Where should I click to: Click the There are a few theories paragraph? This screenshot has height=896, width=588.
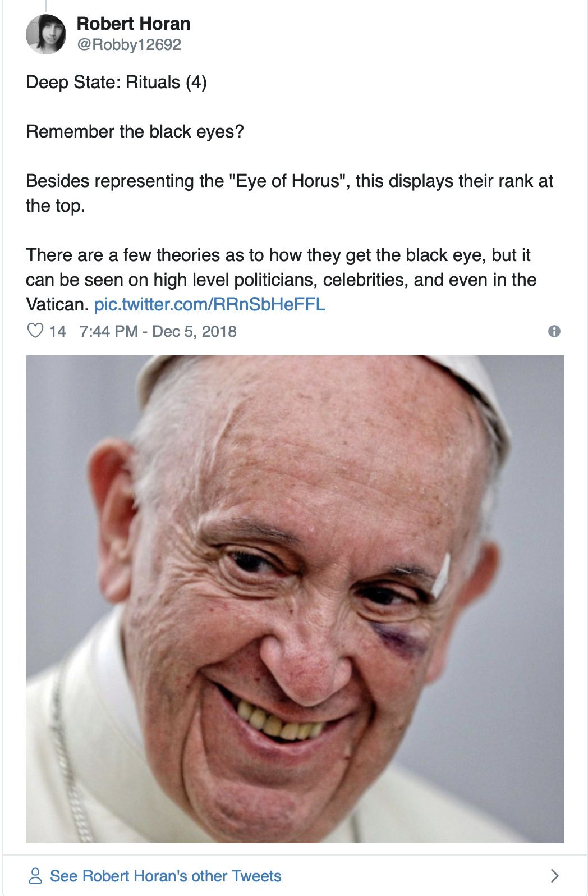(281, 280)
